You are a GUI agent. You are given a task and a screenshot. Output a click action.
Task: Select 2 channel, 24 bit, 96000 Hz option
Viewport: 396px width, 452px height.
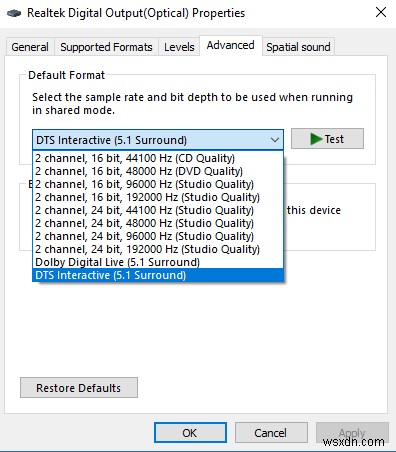click(x=158, y=236)
